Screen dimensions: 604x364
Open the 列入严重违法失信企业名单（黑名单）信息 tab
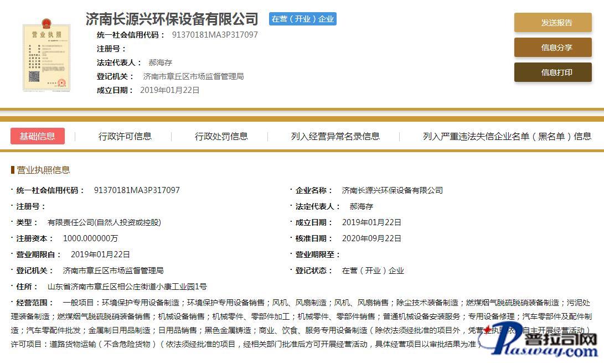507,136
